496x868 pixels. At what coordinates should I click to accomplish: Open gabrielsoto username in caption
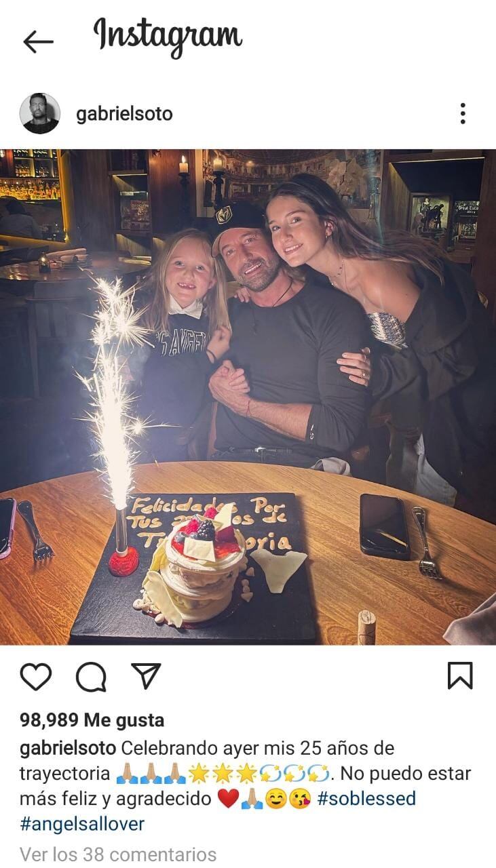68,749
